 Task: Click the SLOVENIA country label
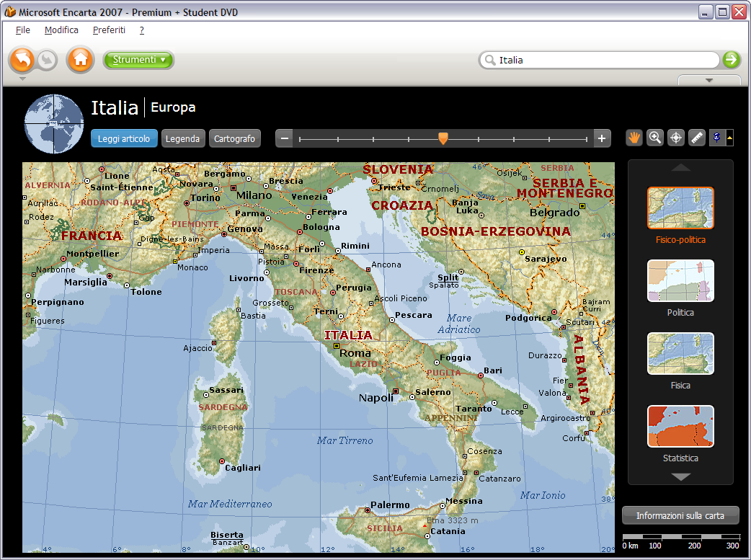point(398,169)
